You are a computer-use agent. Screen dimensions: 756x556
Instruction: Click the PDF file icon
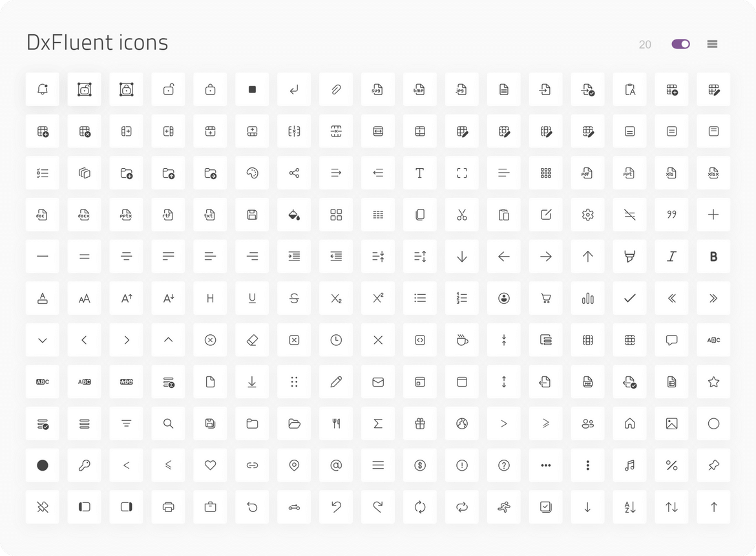click(587, 173)
